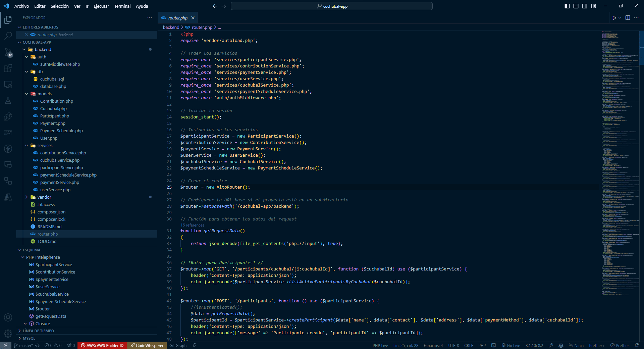Toggle the bottom panel layout
This screenshot has height=349, width=644.
[x=576, y=6]
